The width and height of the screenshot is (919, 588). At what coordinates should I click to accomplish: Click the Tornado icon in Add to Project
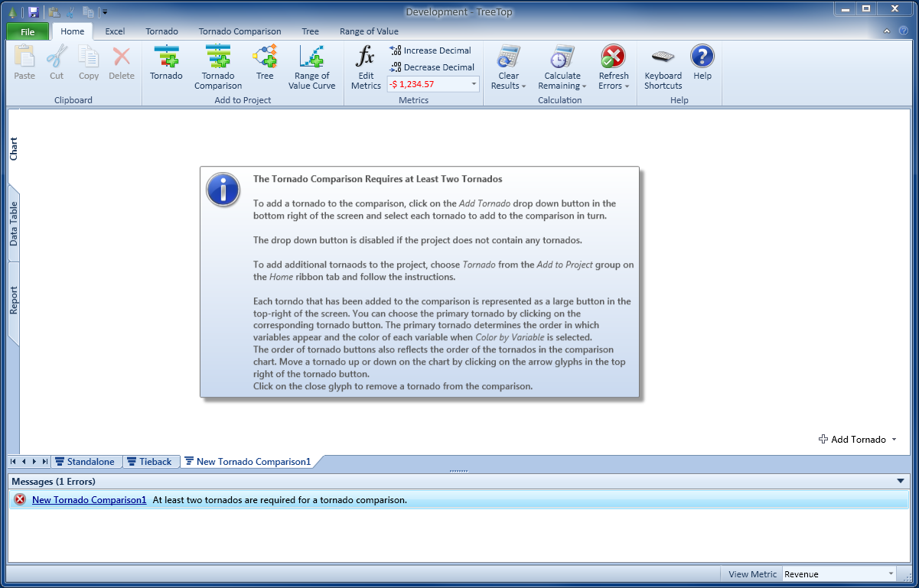click(166, 58)
